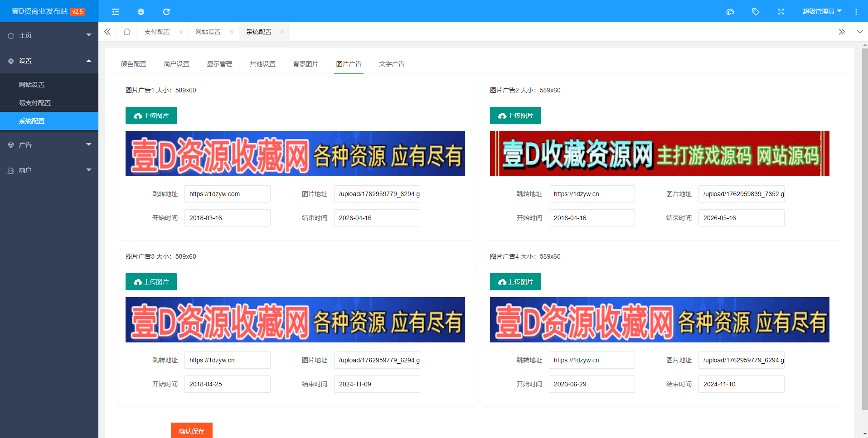Click 结束时间 field of 图片广告2

pyautogui.click(x=741, y=218)
